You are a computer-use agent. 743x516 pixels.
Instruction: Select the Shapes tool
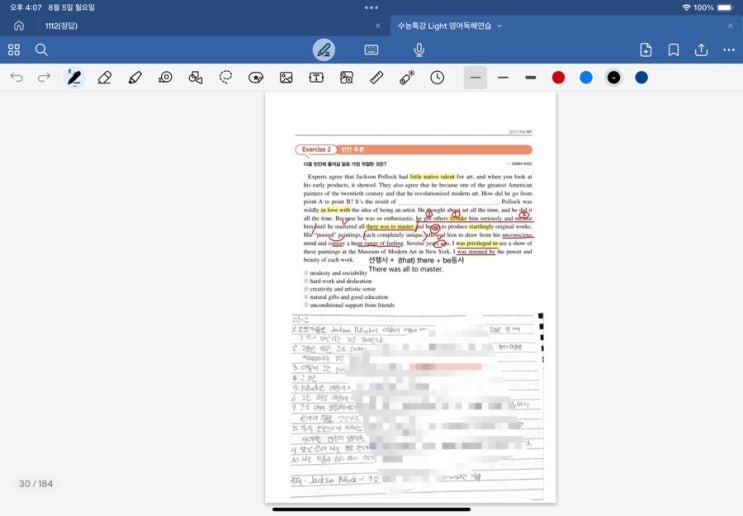tap(195, 77)
